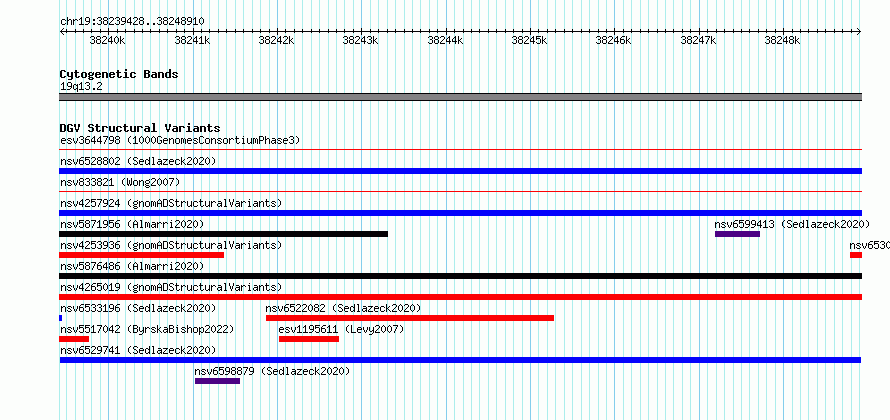This screenshot has height=420, width=890.
Task: Click the 38248k ruler position
Action: [x=782, y=41]
